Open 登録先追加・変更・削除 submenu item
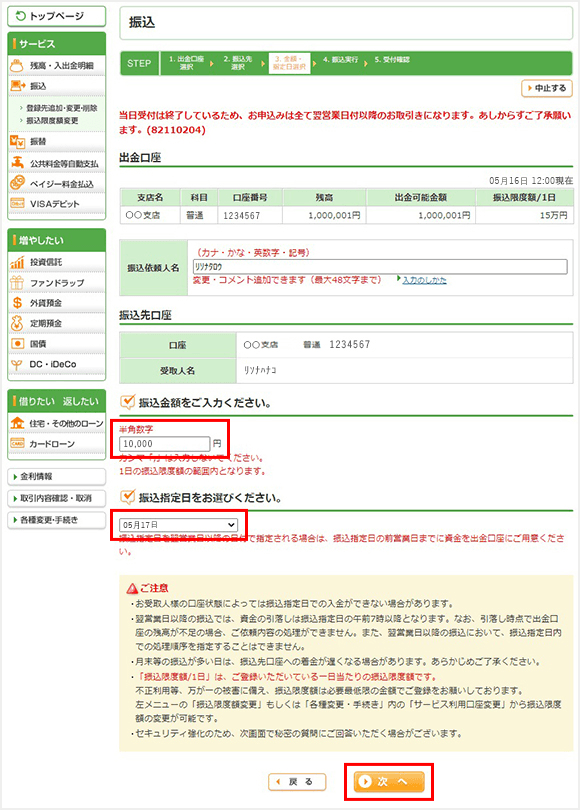This screenshot has width=580, height=810. tap(61, 108)
